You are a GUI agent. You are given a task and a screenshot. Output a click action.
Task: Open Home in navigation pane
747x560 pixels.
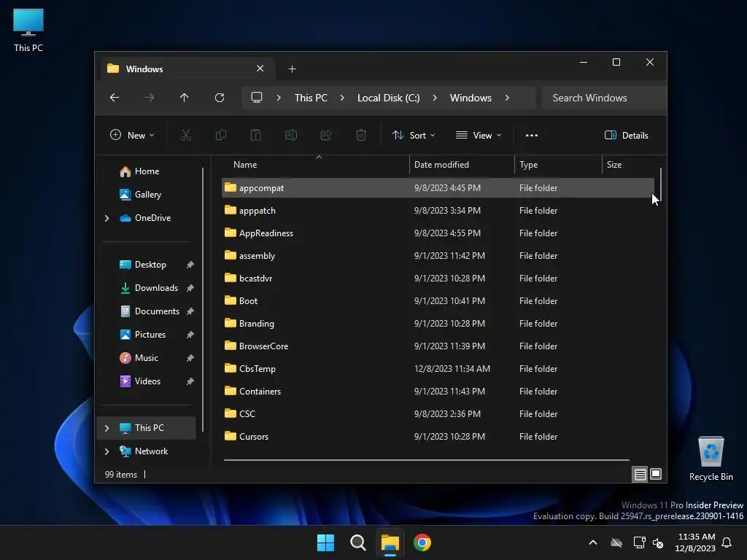click(147, 171)
